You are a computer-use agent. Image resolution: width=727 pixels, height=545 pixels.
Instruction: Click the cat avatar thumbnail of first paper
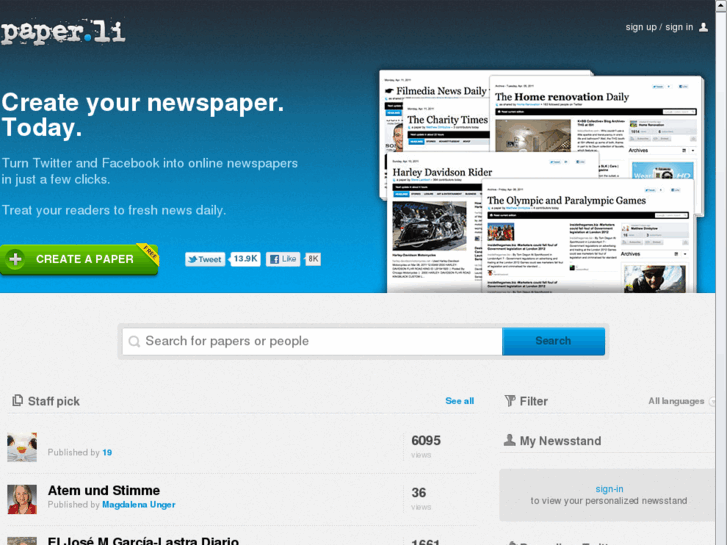(x=22, y=447)
